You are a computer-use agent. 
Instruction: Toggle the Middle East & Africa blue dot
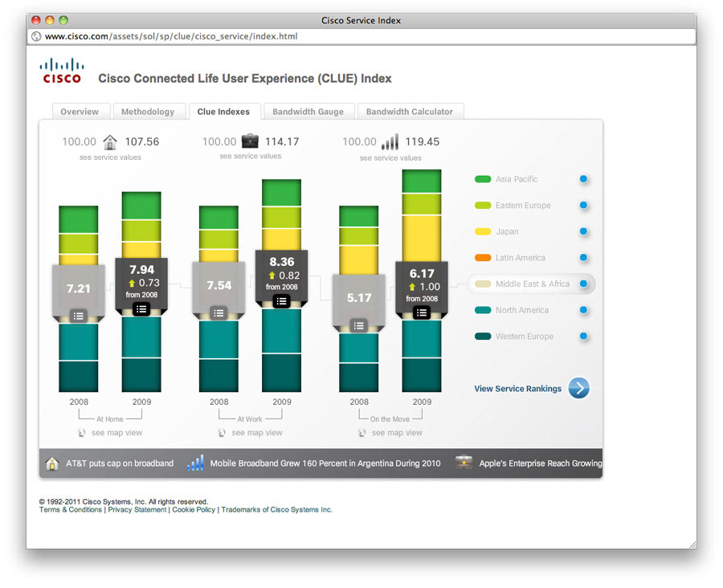pos(583,284)
